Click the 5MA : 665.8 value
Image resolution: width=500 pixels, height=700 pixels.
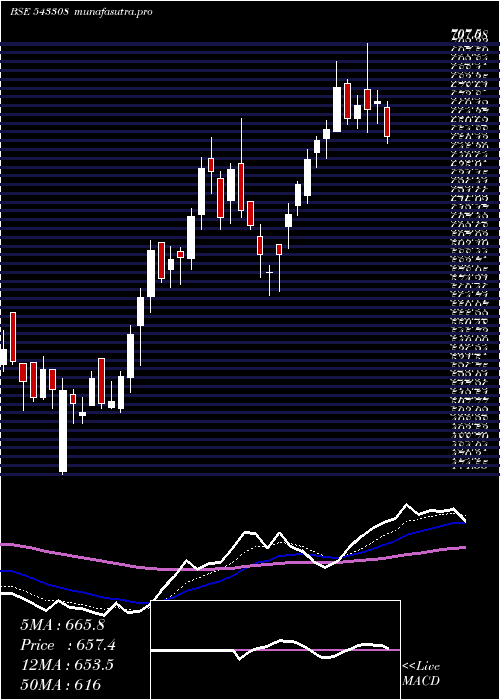click(62, 625)
